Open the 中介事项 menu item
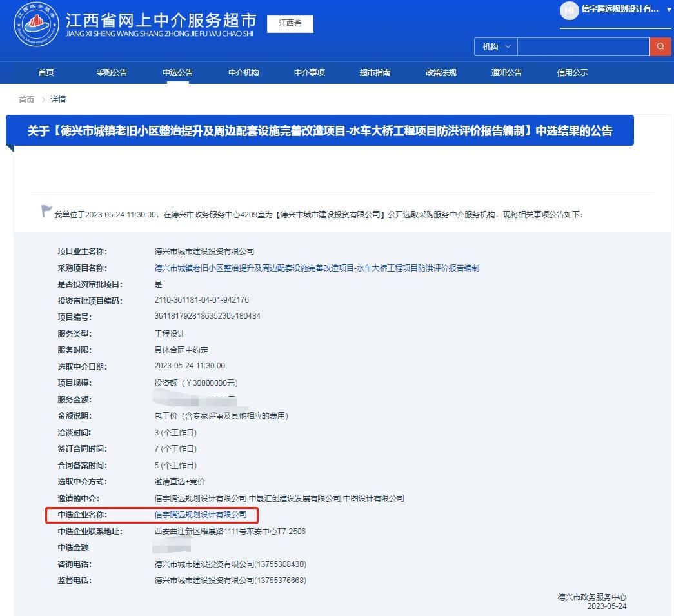Image resolution: width=674 pixels, height=616 pixels. click(309, 73)
